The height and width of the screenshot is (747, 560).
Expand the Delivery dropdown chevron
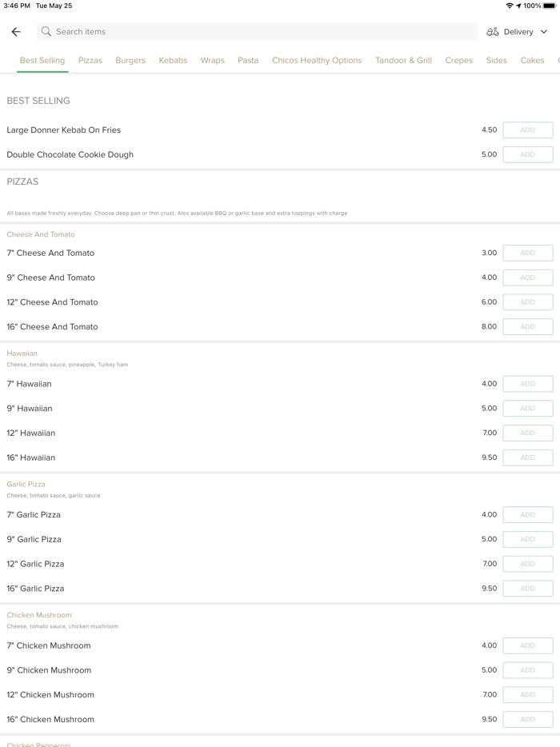(544, 32)
